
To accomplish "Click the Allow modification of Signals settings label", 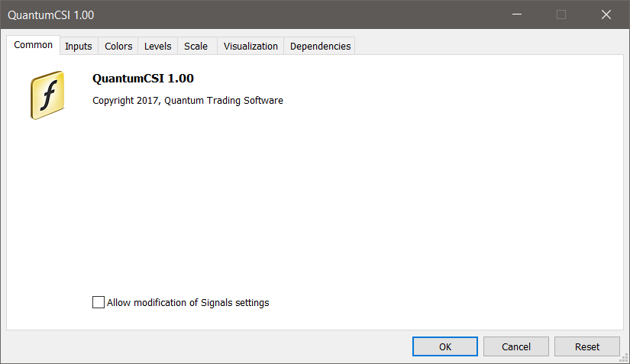I will [x=188, y=303].
